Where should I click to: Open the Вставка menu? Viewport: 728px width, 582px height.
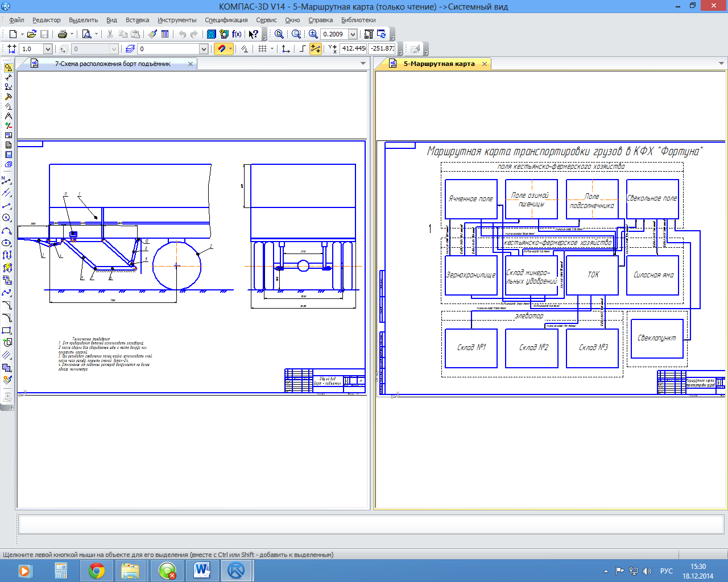click(138, 20)
